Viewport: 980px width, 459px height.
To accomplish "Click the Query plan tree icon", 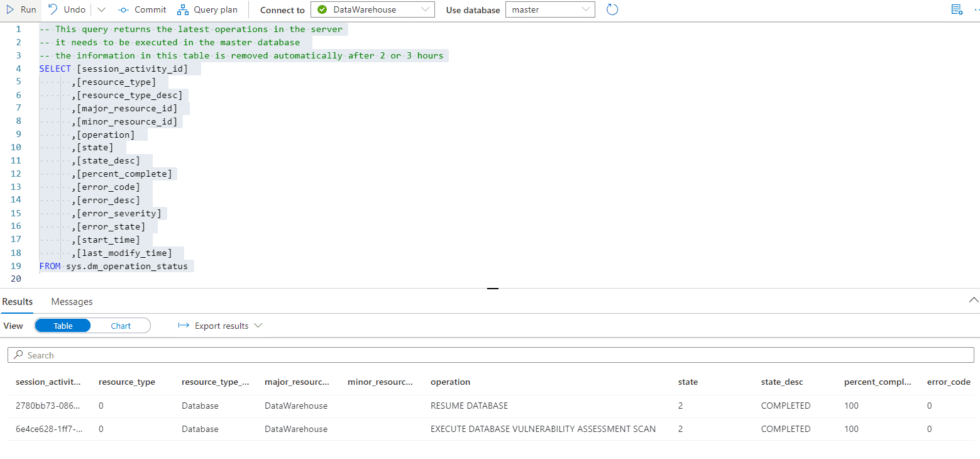I will (183, 9).
